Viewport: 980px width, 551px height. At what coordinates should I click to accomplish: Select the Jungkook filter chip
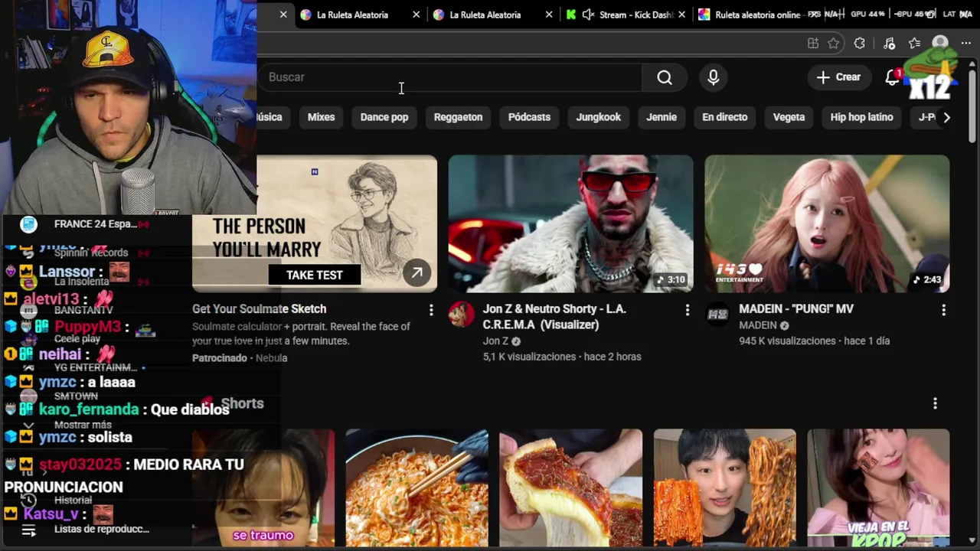(x=599, y=117)
